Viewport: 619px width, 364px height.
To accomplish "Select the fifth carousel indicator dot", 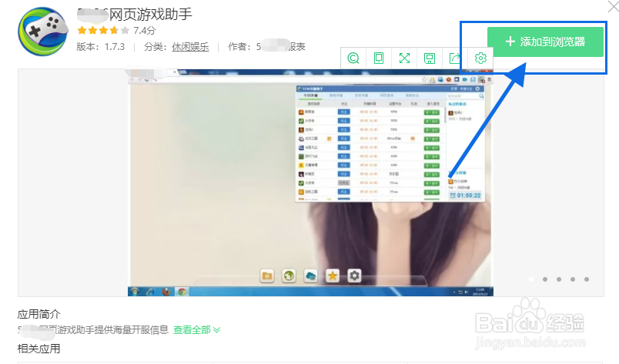I will pyautogui.click(x=587, y=279).
